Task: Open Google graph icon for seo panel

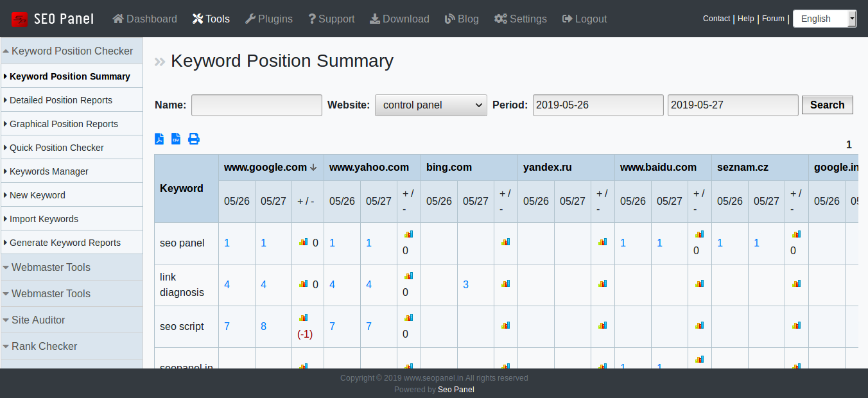Action: click(x=304, y=242)
